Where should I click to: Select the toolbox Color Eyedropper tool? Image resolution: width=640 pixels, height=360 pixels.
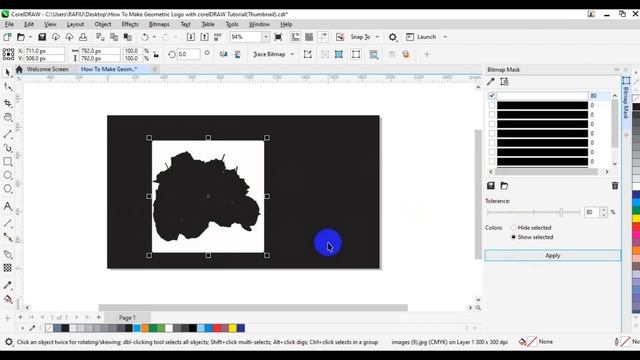pos(7,285)
